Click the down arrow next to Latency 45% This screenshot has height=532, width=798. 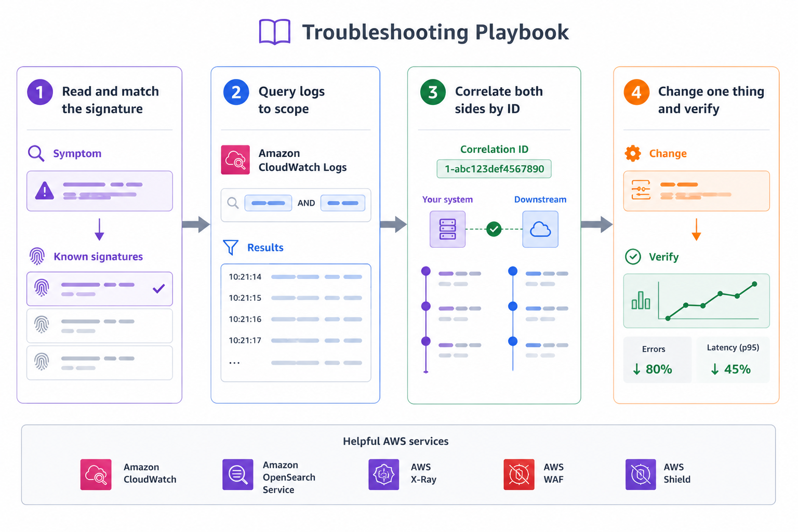pyautogui.click(x=715, y=369)
